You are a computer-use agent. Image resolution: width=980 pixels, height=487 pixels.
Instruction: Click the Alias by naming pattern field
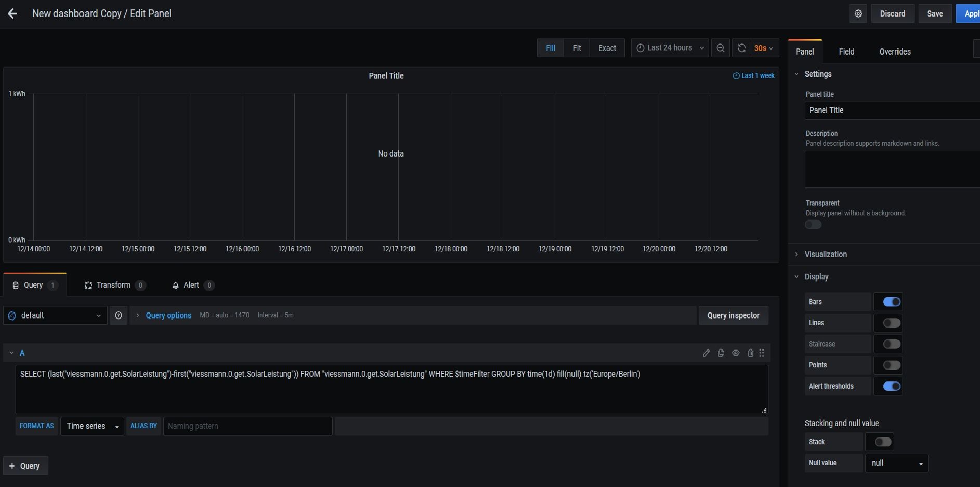click(248, 426)
